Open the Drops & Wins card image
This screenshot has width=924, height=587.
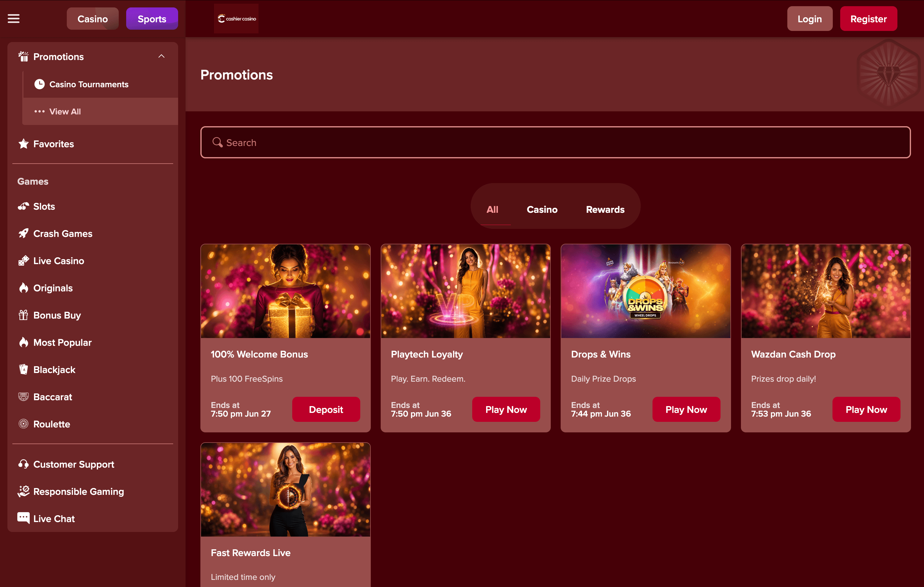point(645,291)
